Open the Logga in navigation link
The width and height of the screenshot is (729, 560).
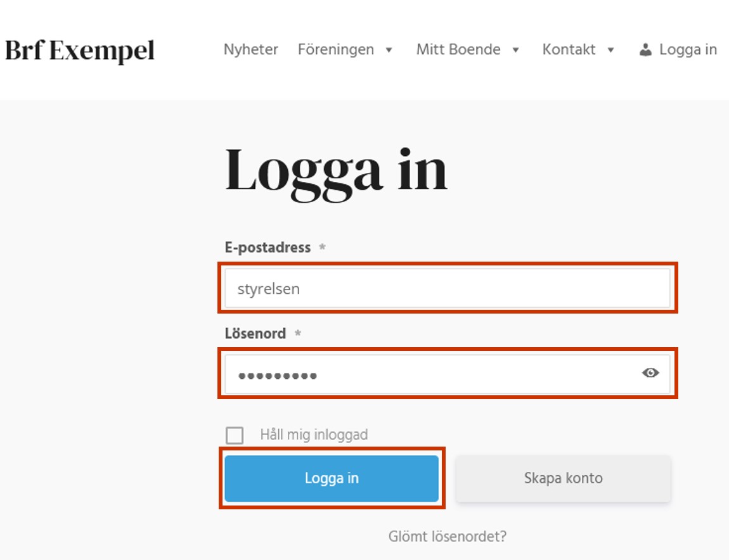687,49
